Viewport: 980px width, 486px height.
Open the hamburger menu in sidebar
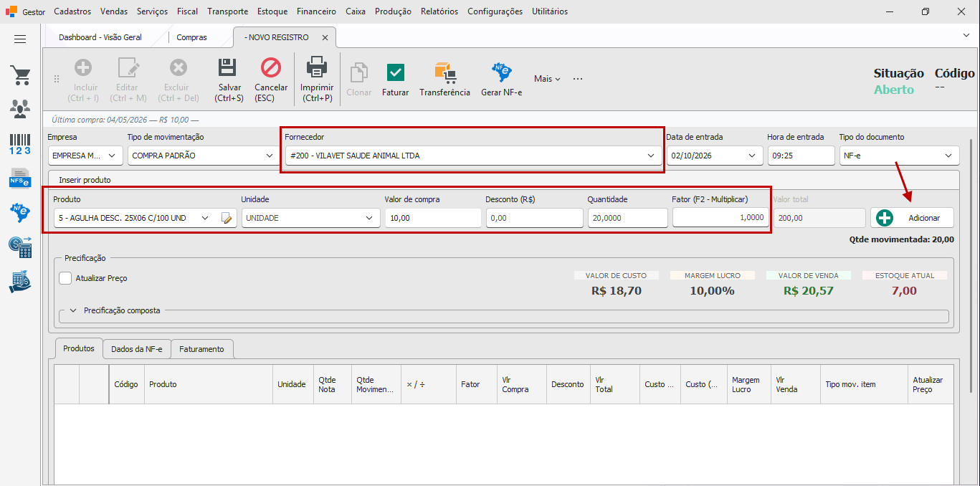(x=20, y=39)
